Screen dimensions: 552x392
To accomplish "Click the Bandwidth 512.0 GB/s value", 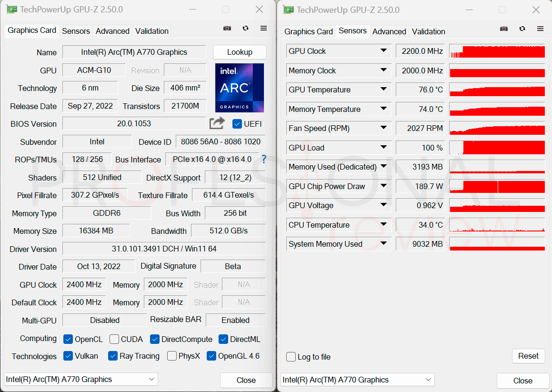I will tap(229, 231).
